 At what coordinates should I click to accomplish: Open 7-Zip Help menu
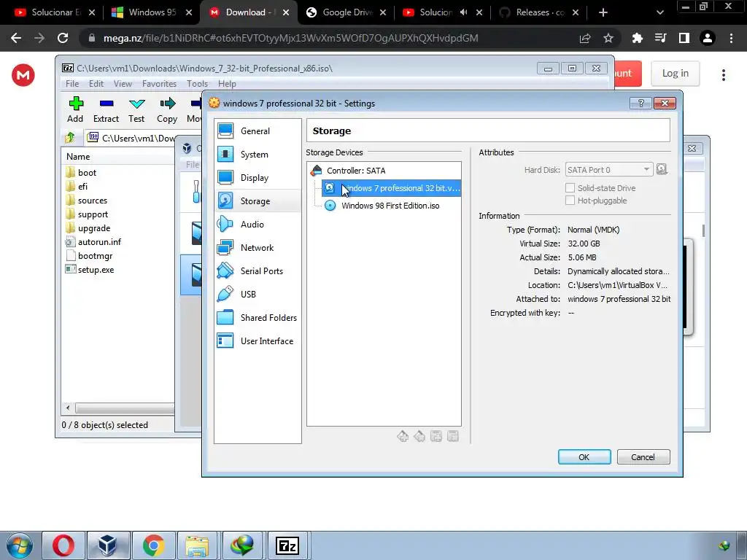(228, 84)
